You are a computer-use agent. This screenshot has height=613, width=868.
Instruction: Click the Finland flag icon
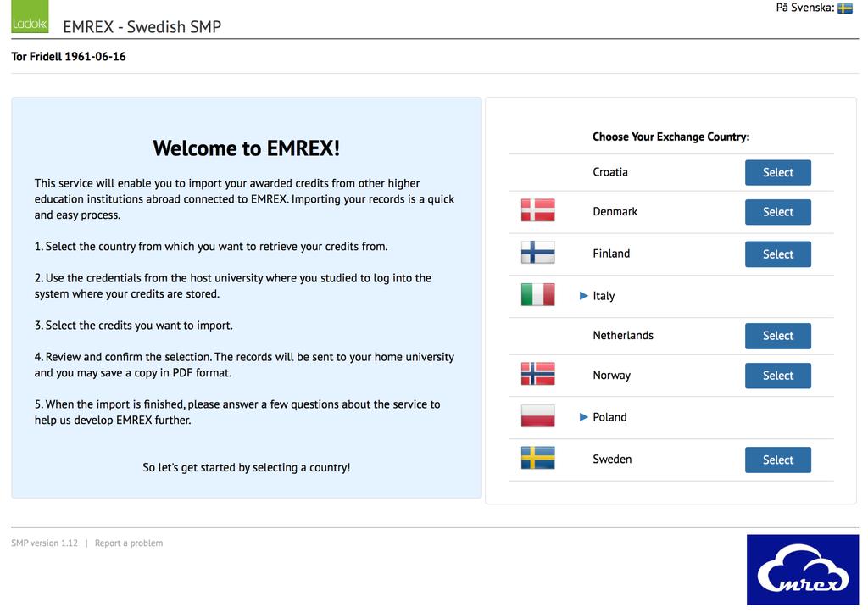[537, 253]
